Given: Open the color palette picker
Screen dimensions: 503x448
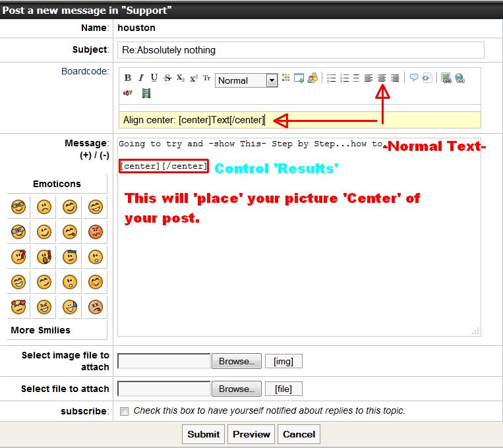Looking at the screenshot, I should pyautogui.click(x=285, y=78).
